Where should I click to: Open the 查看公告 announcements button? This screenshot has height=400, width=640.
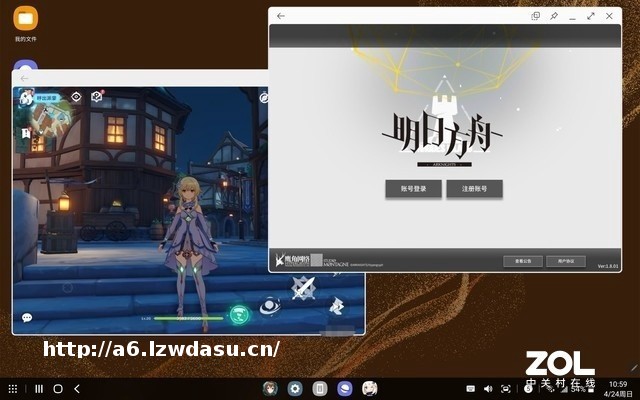pyautogui.click(x=523, y=261)
